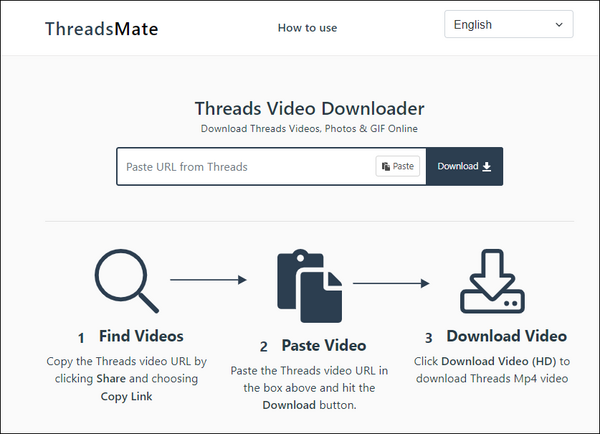Open the English language dropdown
The image size is (600, 434).
click(508, 24)
